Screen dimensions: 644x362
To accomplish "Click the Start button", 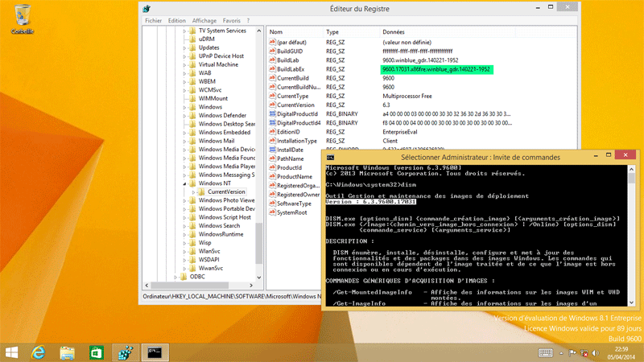I will coord(11,352).
